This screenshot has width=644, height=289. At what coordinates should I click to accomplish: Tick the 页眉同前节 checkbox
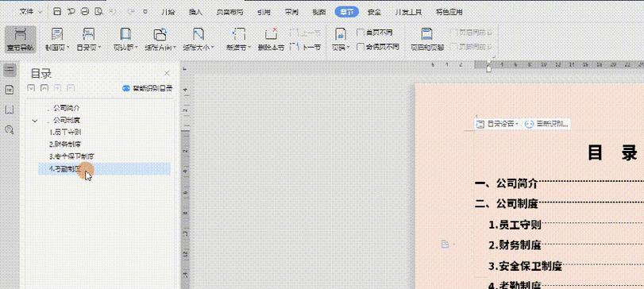point(454,33)
